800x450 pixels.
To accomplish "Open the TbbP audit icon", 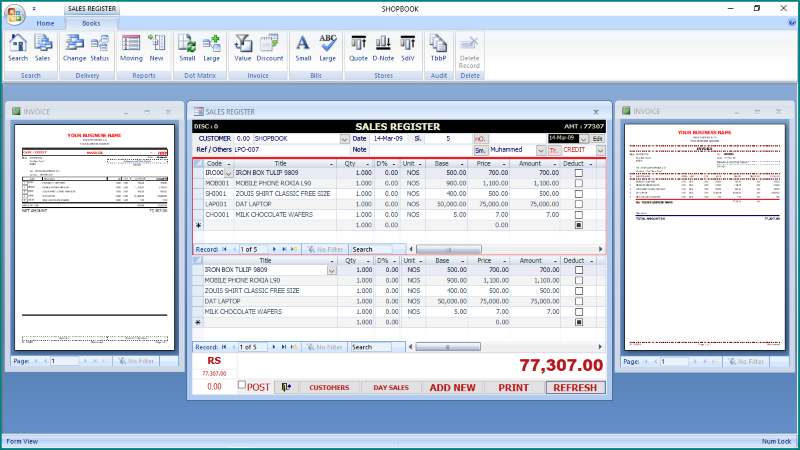I will 438,48.
